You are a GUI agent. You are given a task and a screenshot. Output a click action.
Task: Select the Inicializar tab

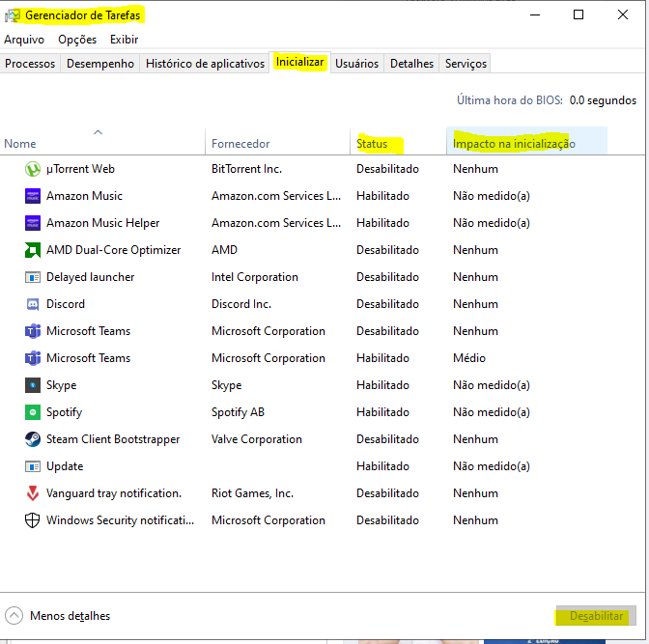pos(299,62)
